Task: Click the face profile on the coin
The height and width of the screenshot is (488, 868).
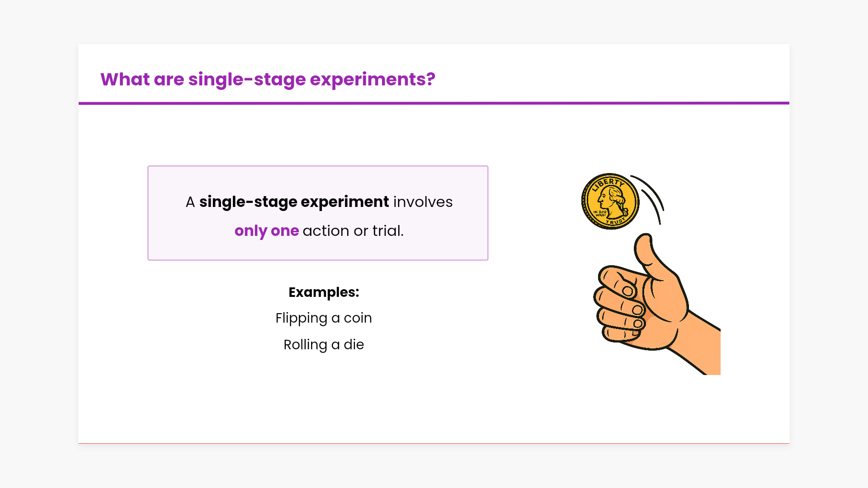Action: (612, 202)
